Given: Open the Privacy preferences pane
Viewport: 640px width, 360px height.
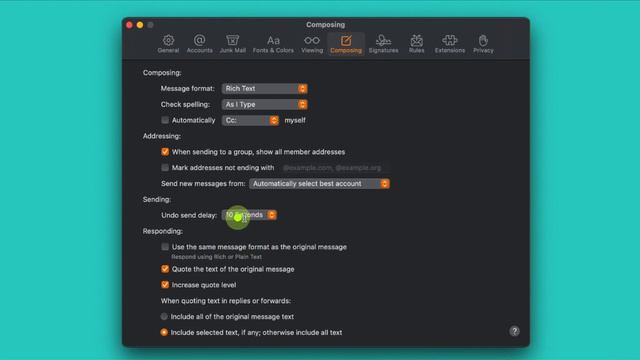Looking at the screenshot, I should pos(483,44).
